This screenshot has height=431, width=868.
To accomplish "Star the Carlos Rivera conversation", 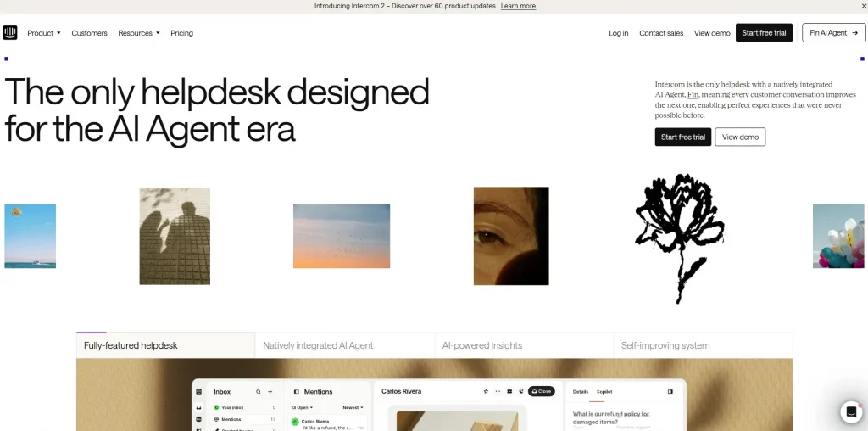I will [486, 391].
